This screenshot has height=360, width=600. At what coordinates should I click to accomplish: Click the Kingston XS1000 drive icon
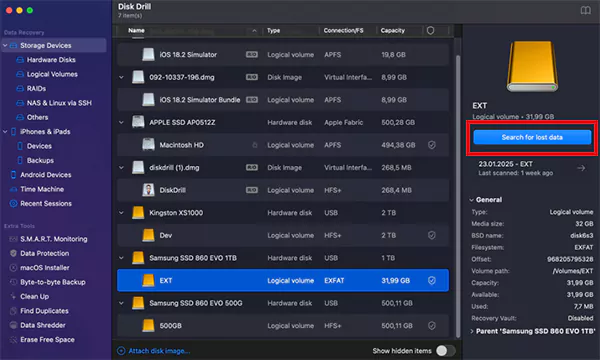click(138, 213)
